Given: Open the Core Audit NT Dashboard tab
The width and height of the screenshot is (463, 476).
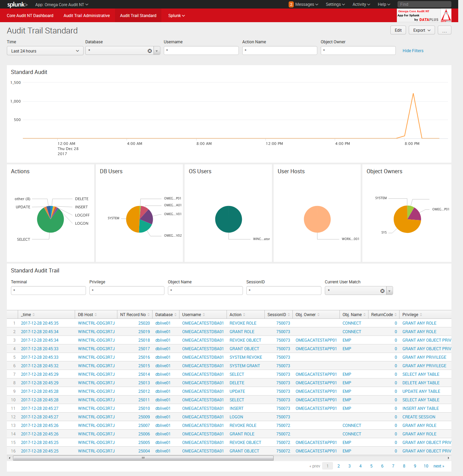Looking at the screenshot, I should click(x=30, y=15).
